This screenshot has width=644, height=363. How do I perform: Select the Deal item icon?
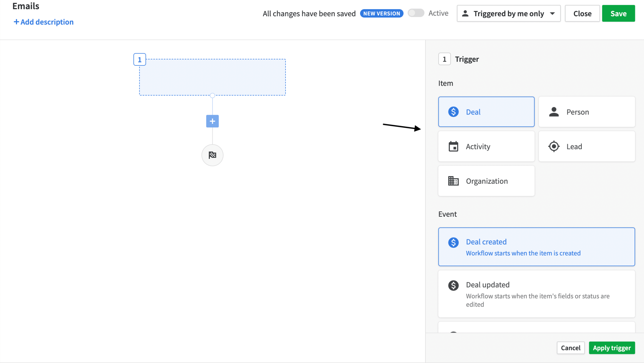coord(453,112)
